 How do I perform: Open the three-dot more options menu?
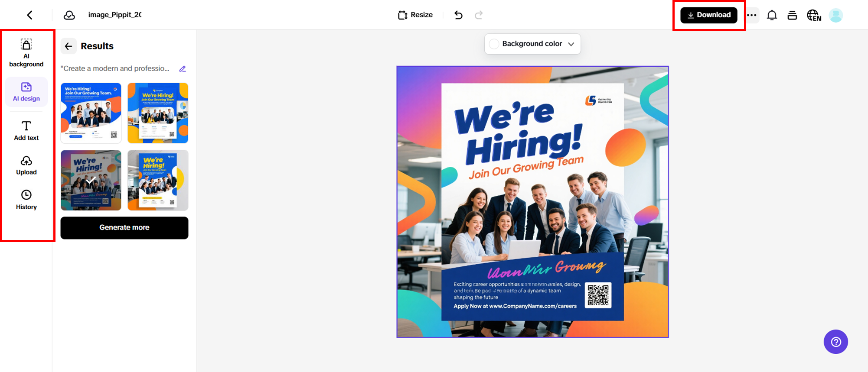752,15
